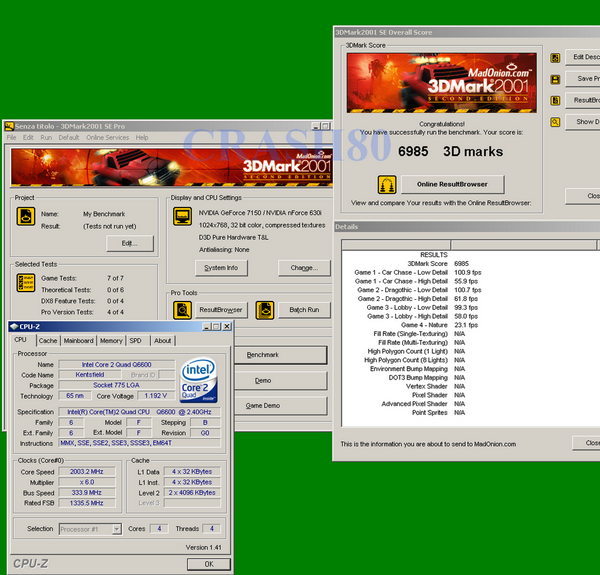Switch to the Mainboard tab in CPU-Z

click(78, 340)
